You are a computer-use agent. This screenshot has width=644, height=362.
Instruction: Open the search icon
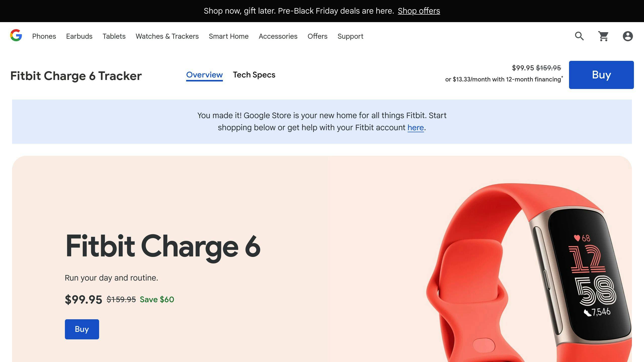coord(579,36)
